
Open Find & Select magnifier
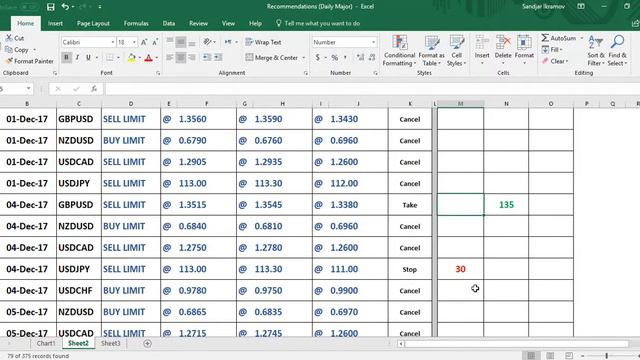tap(617, 51)
